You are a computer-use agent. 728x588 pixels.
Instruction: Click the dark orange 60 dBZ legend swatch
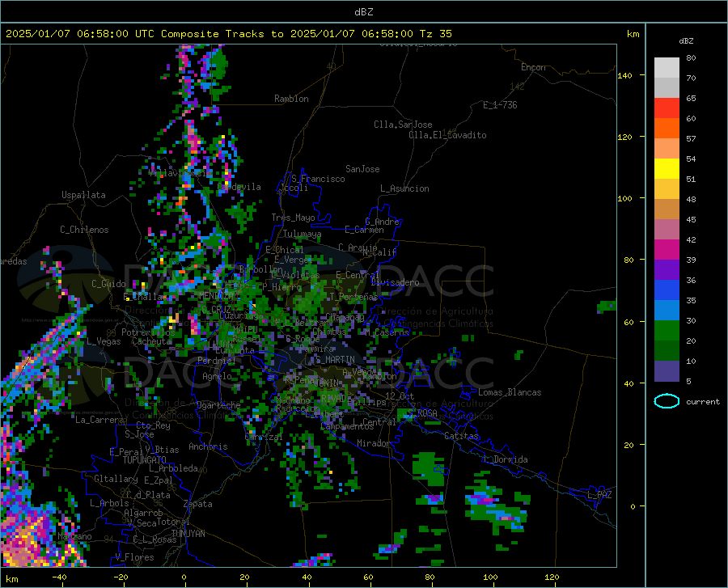pos(667,129)
